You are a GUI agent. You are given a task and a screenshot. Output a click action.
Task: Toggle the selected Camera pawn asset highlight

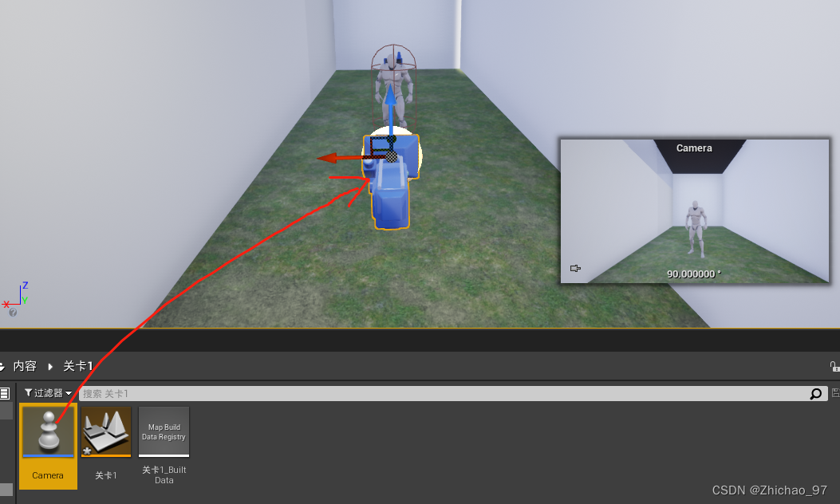pos(48,431)
